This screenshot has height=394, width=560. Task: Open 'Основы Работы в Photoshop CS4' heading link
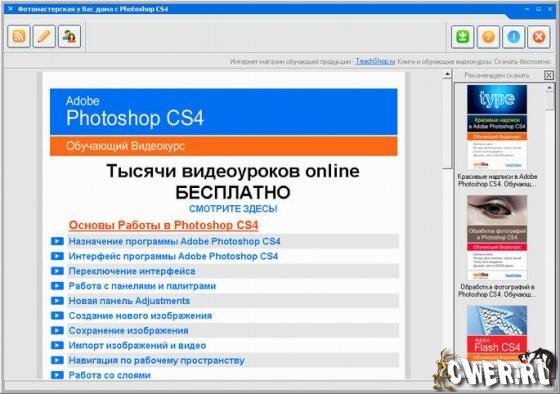164,225
